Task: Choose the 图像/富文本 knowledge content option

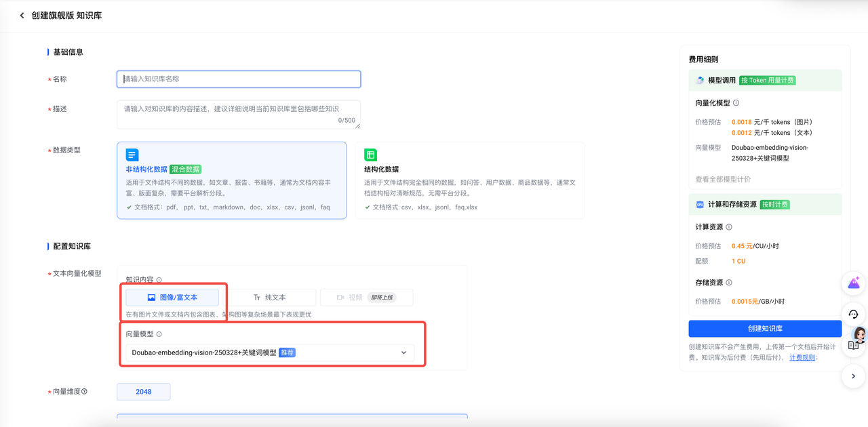Action: pyautogui.click(x=172, y=298)
